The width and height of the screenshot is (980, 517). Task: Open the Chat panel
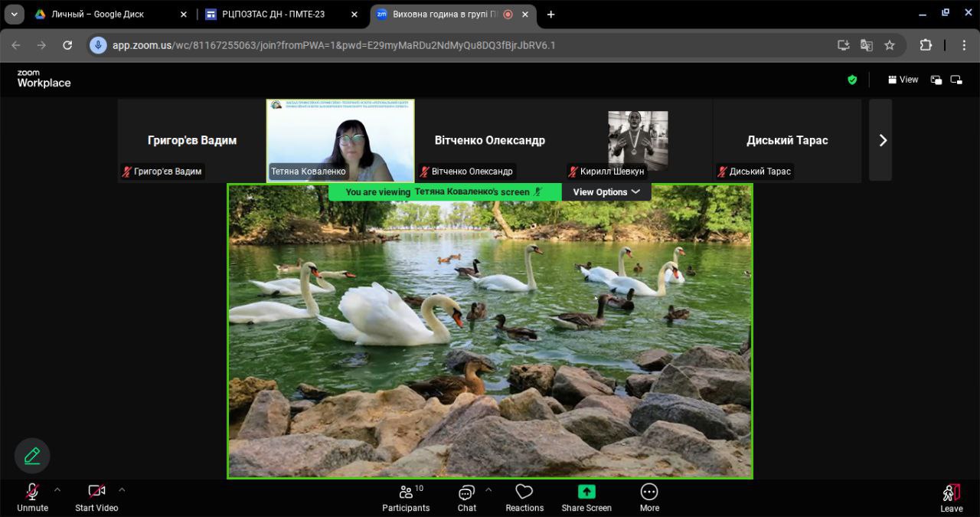466,498
